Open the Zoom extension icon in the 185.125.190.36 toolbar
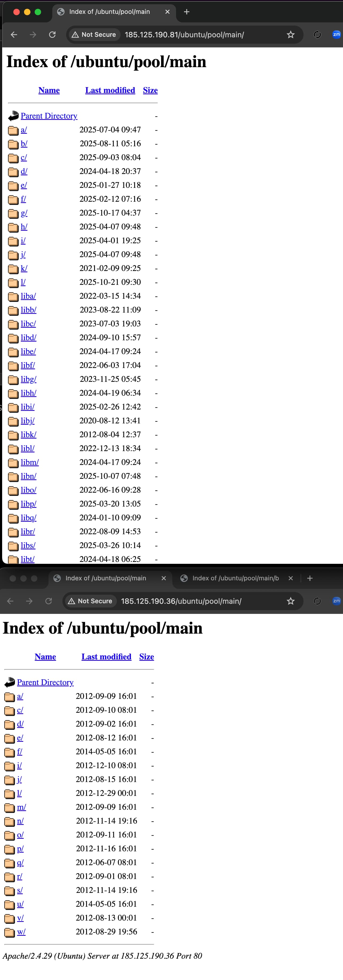Viewport: 343px width, 980px height. point(336,601)
